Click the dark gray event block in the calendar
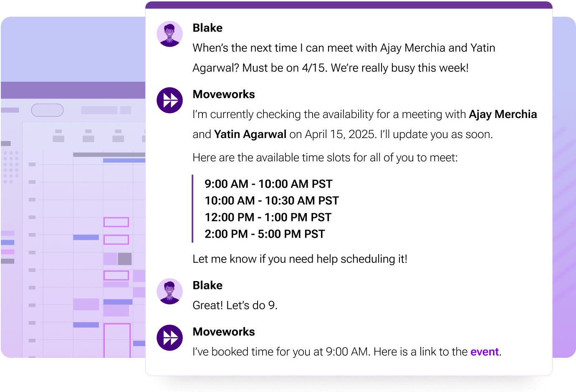Viewport: 576px width, 392px height. (125, 259)
